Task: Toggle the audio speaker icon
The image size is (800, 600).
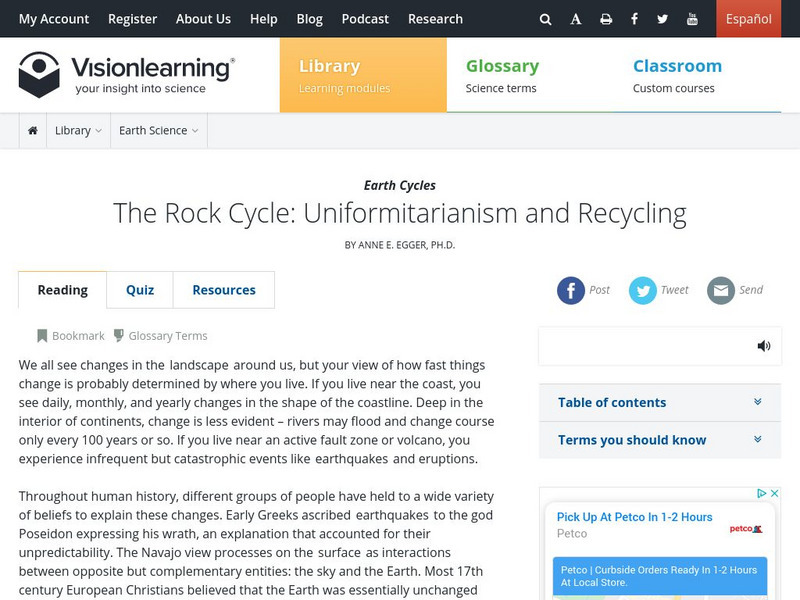Action: click(764, 346)
